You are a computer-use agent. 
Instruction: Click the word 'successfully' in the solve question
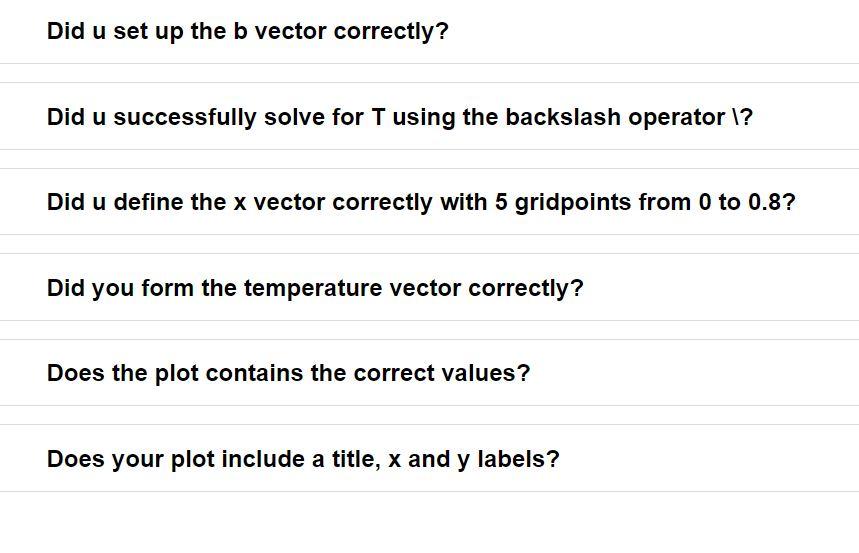(185, 118)
